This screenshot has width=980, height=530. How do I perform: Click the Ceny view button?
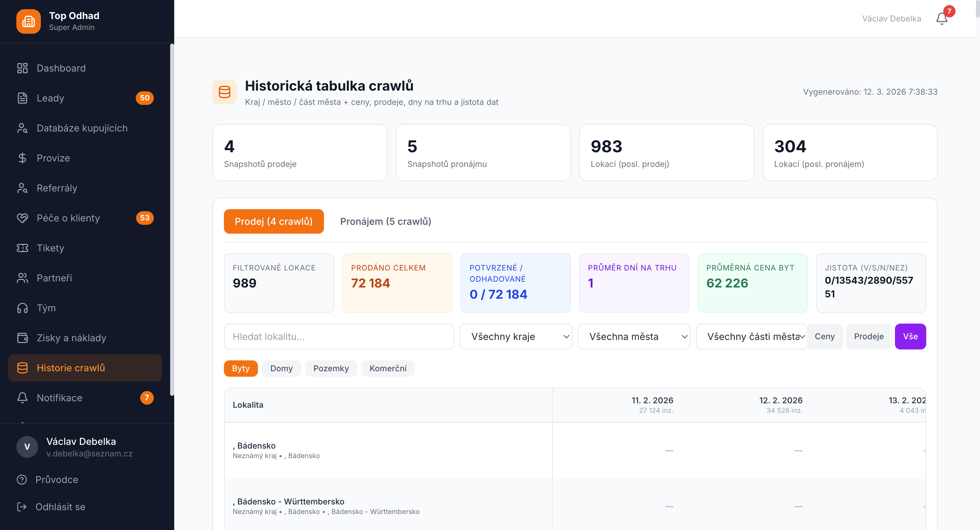(x=824, y=337)
